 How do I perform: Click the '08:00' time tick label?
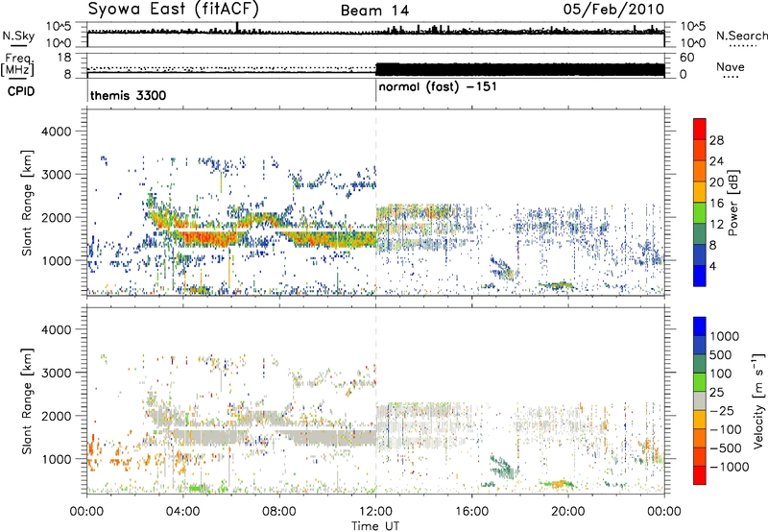click(279, 512)
